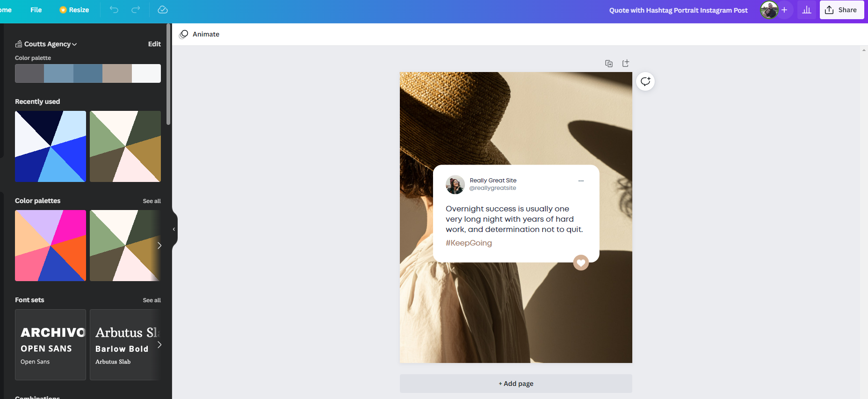Viewport: 868px width, 399px height.
Task: Open the comment bubble icon beside canvas
Action: 645,81
